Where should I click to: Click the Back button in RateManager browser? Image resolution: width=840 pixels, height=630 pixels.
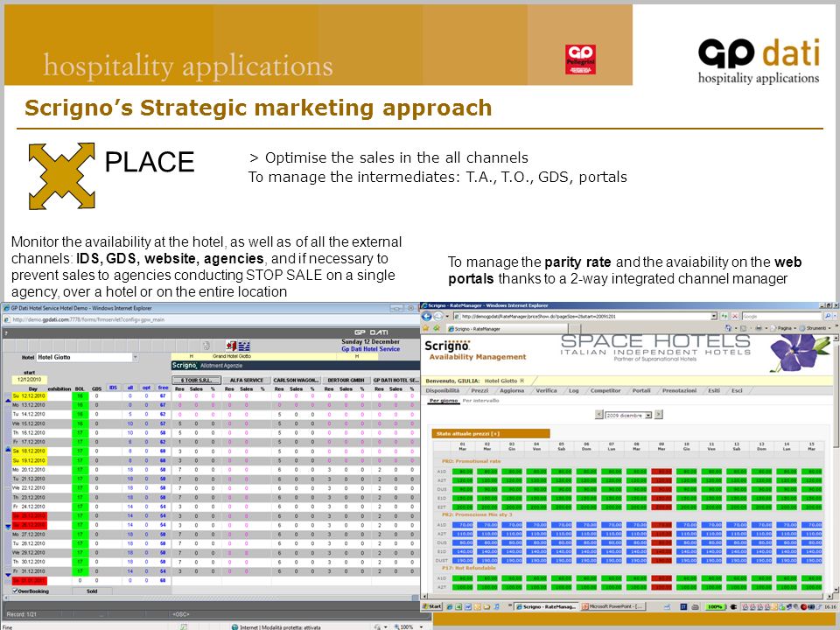coord(428,316)
